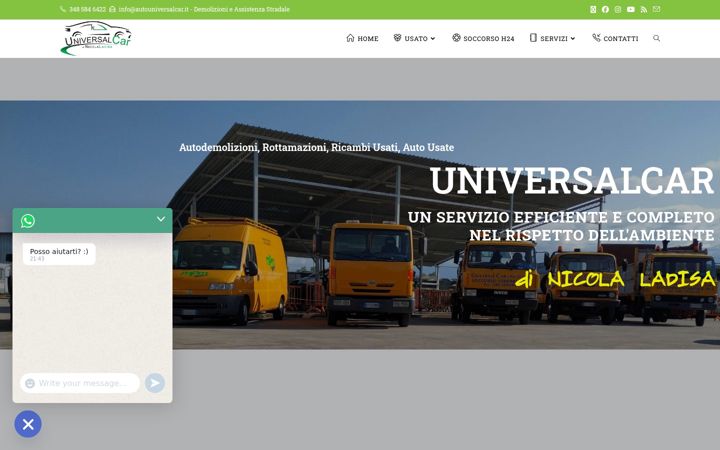Open the SOCCORSO H24 page
Screen dimensions: 720x450
[x=483, y=38]
